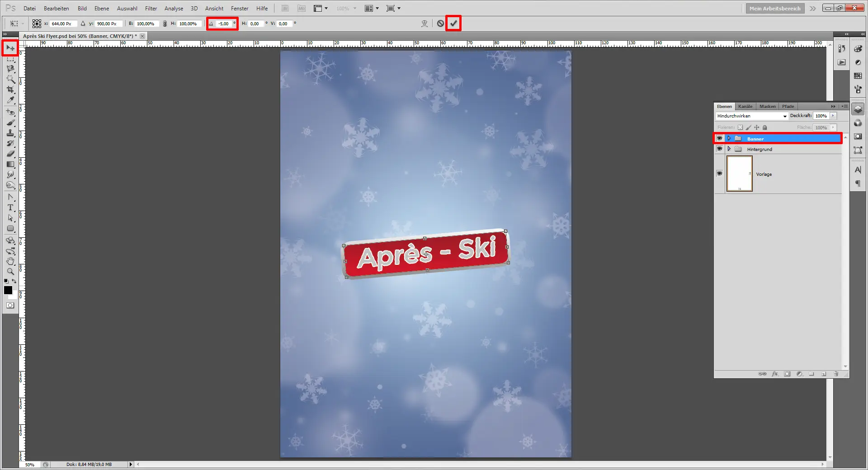Screen dimensions: 868x470
Task: Expand the Banner layer group
Action: click(729, 138)
